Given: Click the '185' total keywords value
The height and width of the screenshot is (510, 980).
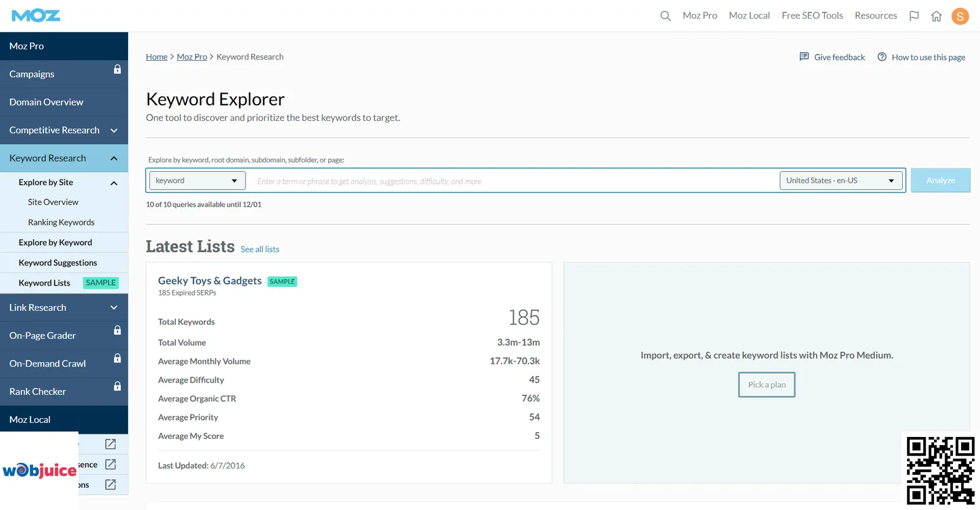Looking at the screenshot, I should [524, 318].
